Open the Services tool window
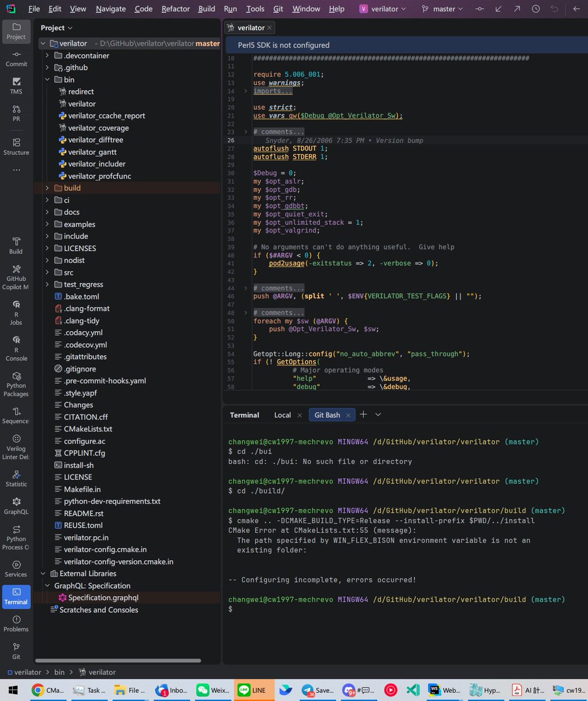Screen dimensions: 588x701 (16, 569)
